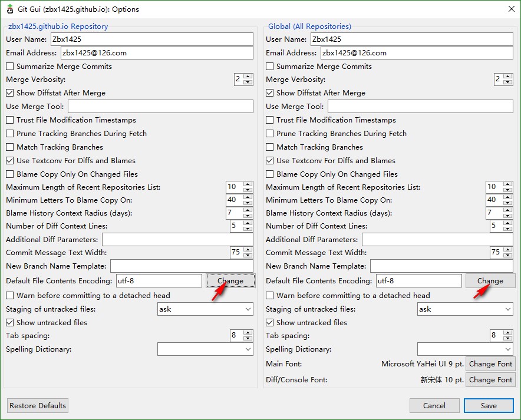
Task: Click Merge Verbosity value box in repository panel
Action: (239, 80)
